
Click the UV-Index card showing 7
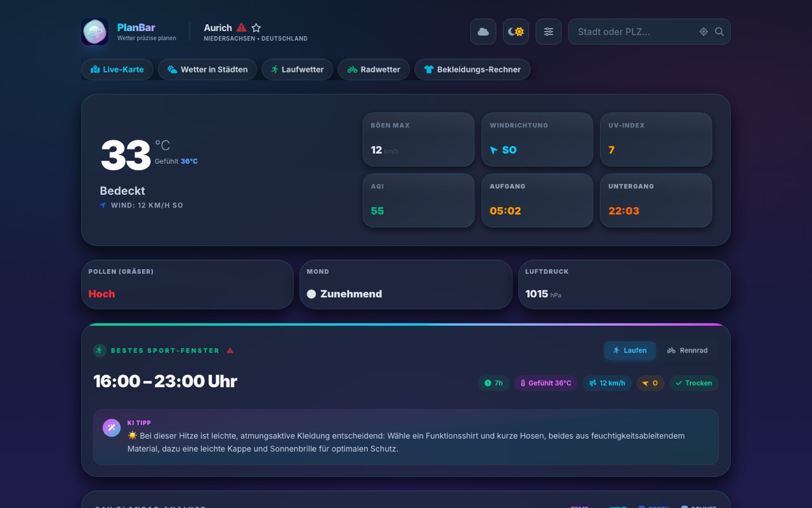[x=656, y=140]
